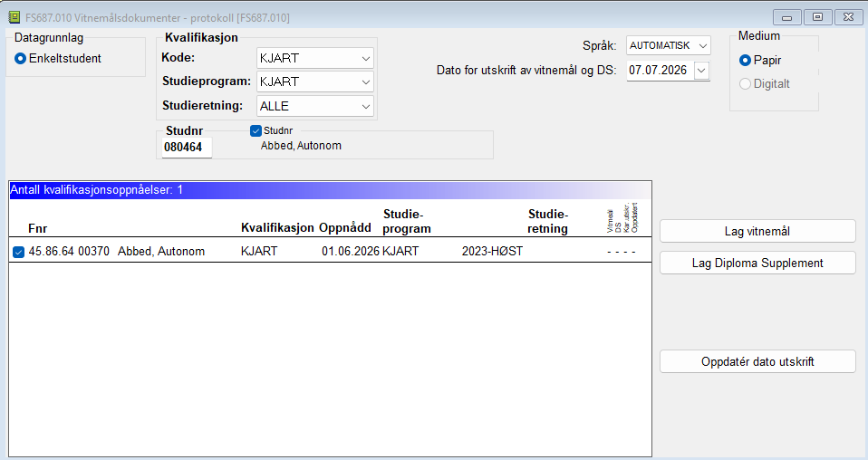Click the date field showing 07.07.2026
Screen dimensions: 868x460
point(659,71)
